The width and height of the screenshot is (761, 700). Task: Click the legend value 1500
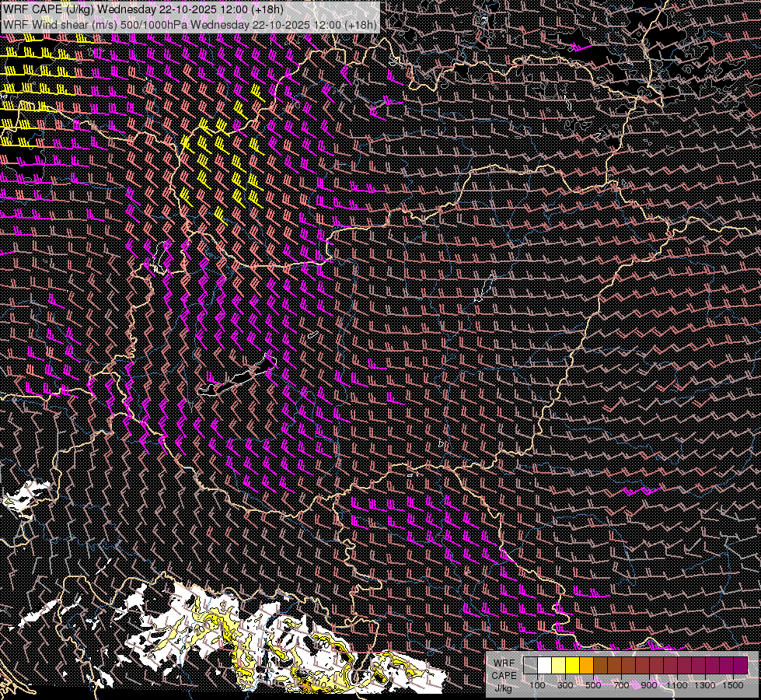(733, 685)
